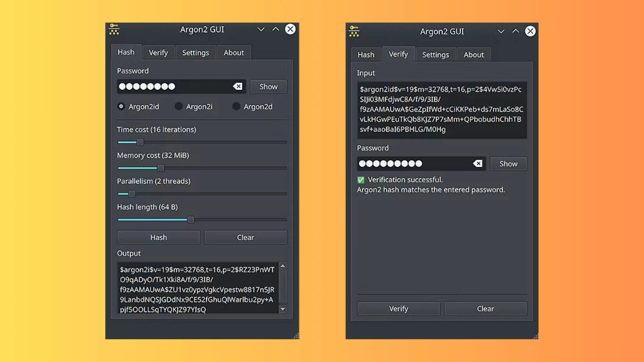The height and width of the screenshot is (362, 644).
Task: Click the 'Verification successful.' status text
Action: (405, 180)
